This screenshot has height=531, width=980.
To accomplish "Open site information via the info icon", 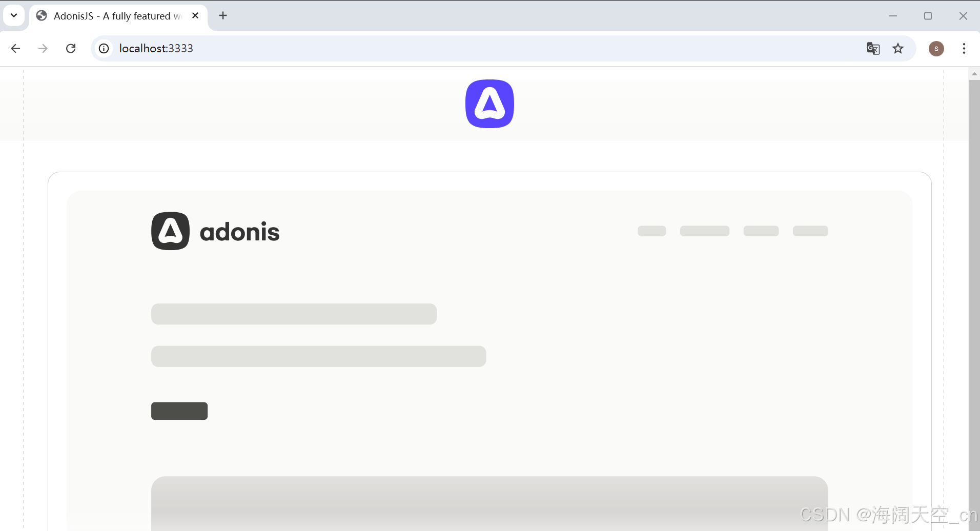I will [104, 48].
